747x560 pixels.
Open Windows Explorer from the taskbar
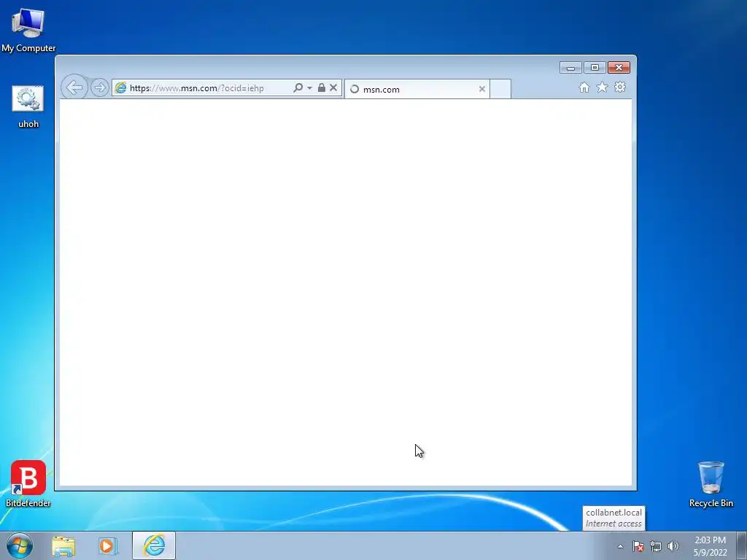coord(63,546)
